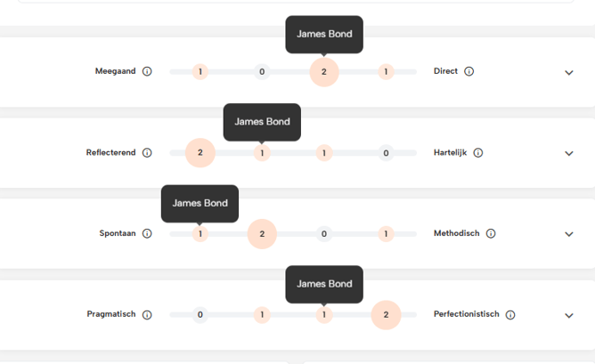The width and height of the screenshot is (595, 364).
Task: Select the large 2 bubble on Reflecterend scale
Action: [200, 153]
